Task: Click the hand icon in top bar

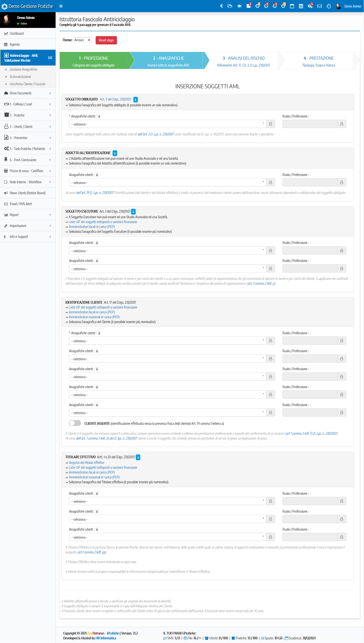Action: [x=329, y=6]
